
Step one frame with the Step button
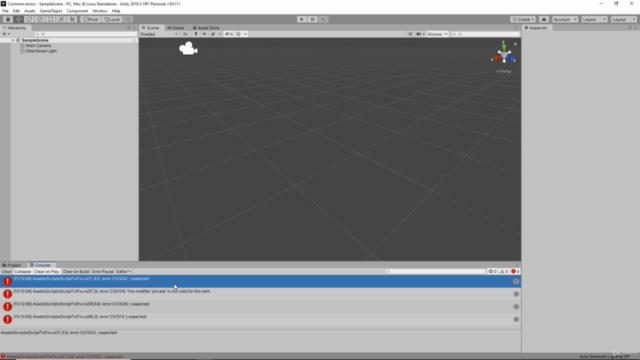323,19
